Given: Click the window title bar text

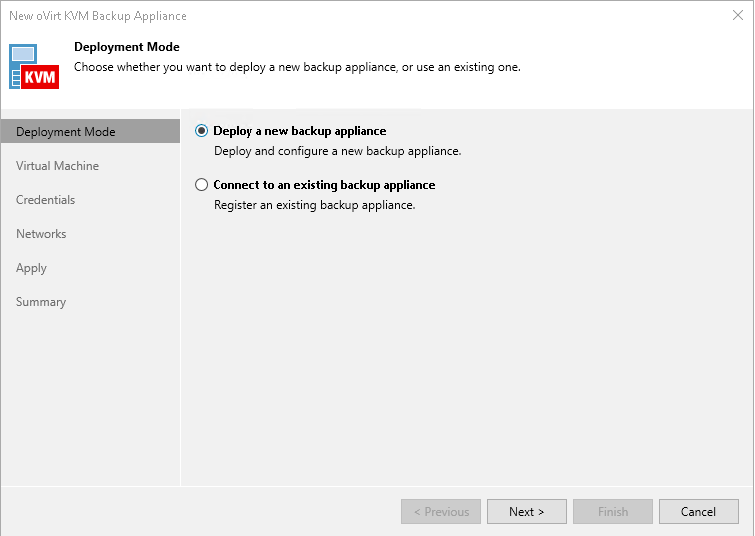Looking at the screenshot, I should [x=98, y=16].
